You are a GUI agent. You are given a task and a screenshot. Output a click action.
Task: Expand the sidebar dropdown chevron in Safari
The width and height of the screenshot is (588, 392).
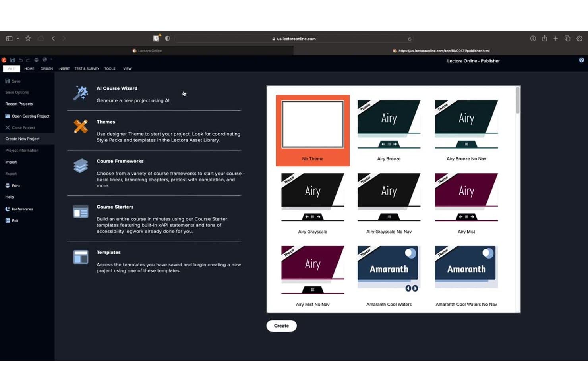click(x=18, y=39)
